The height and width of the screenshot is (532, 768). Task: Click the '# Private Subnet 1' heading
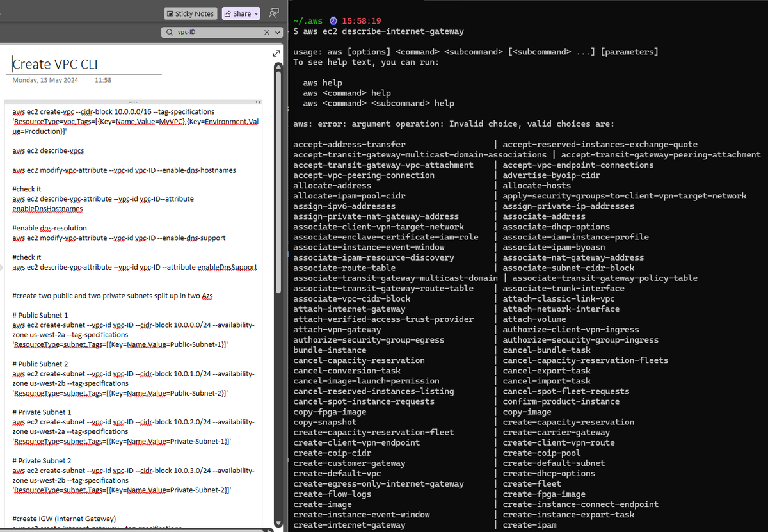coord(42,412)
